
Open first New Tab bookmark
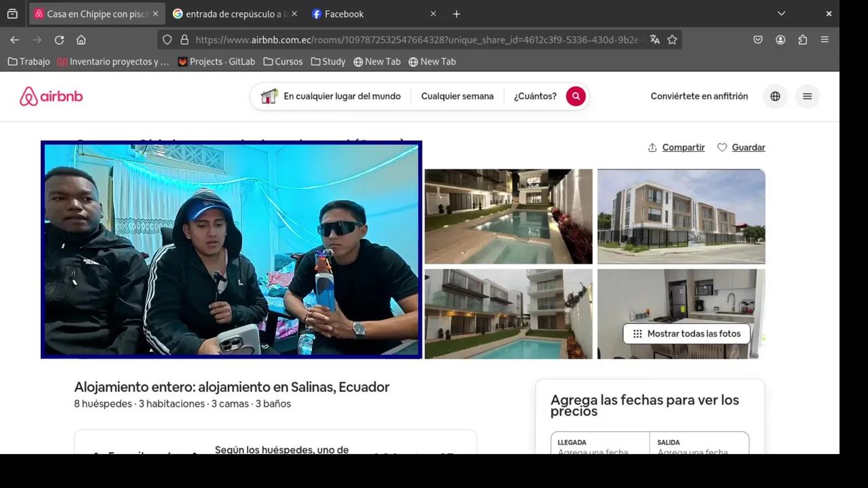point(377,62)
